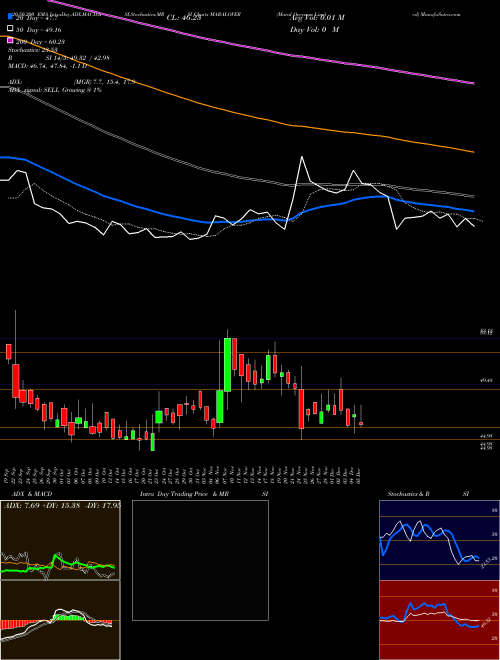Click the MACD values line in header

(47, 66)
